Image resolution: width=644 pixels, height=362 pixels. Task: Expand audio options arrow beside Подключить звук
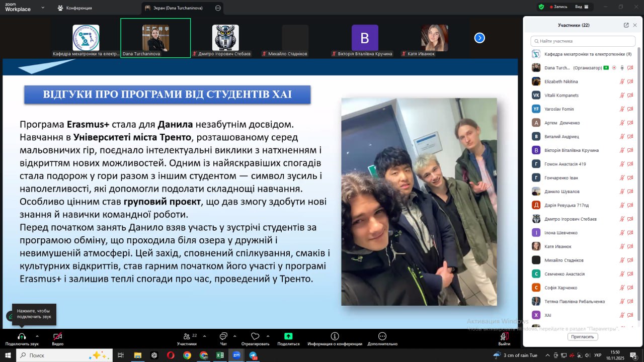[x=37, y=336]
